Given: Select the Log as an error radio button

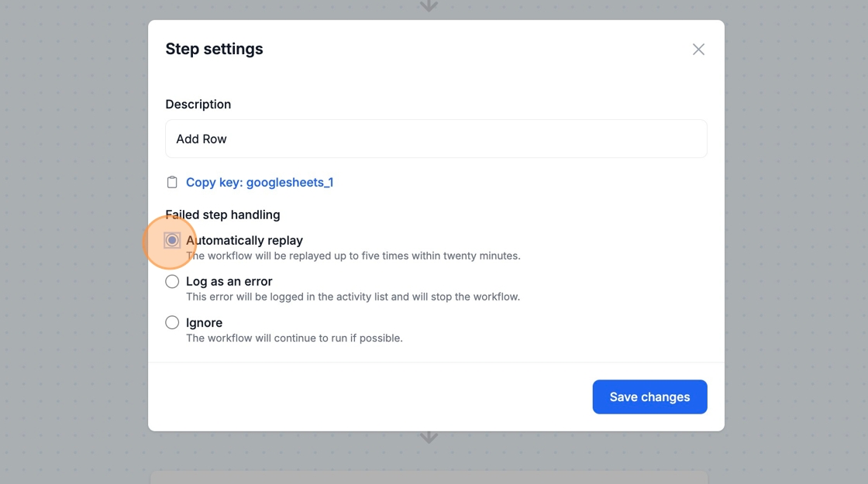Looking at the screenshot, I should [172, 282].
